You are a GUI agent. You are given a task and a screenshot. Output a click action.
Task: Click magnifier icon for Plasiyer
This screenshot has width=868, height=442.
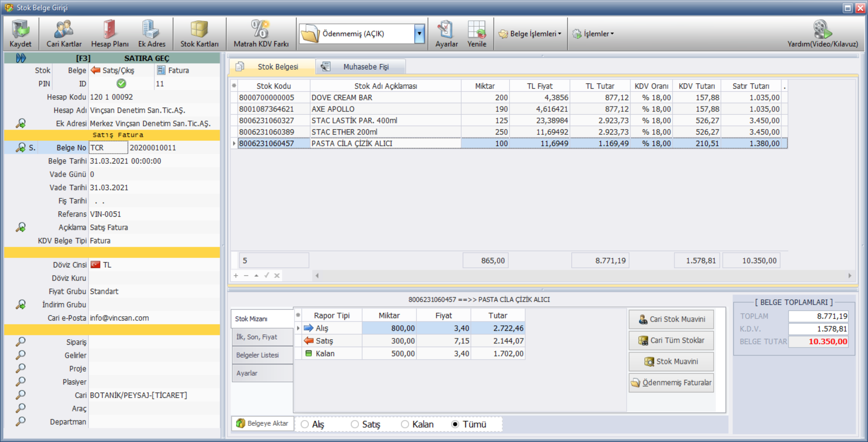pos(21,382)
